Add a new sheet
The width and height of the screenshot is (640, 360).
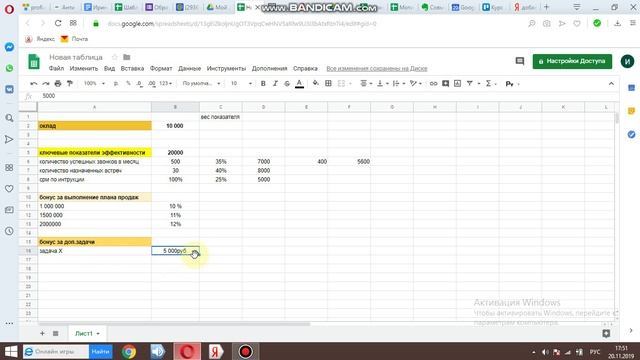(42, 333)
